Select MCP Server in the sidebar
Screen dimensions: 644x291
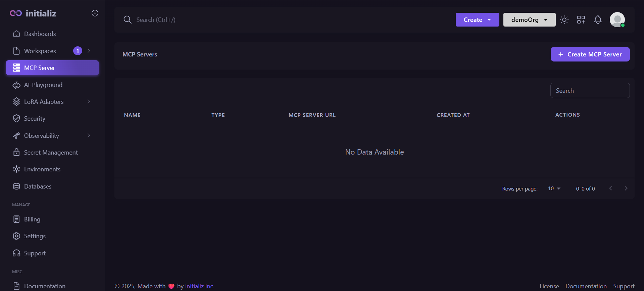52,68
